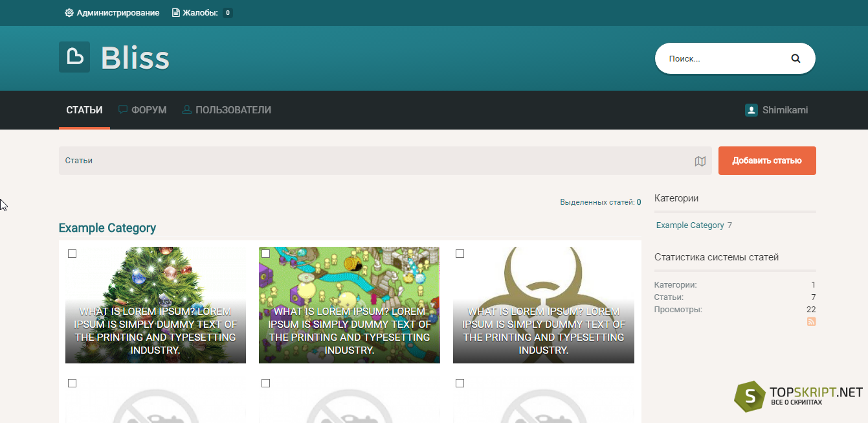This screenshot has width=868, height=423.
Task: Click the Пользователи person icon
Action: pyautogui.click(x=187, y=110)
